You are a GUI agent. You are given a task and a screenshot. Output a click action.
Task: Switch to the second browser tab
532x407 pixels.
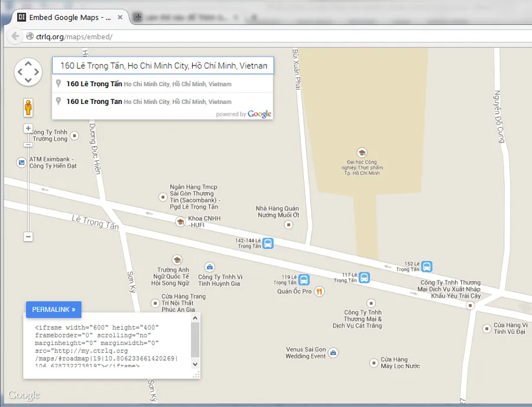(x=183, y=18)
